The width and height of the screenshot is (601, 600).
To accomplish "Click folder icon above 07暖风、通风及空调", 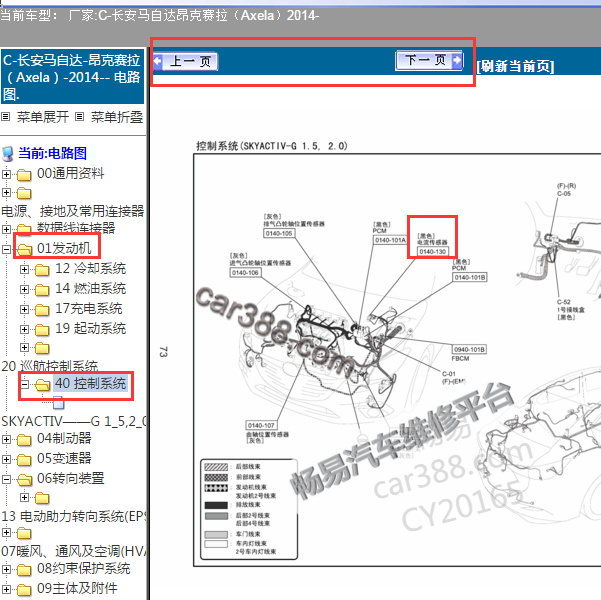I will [x=24, y=533].
